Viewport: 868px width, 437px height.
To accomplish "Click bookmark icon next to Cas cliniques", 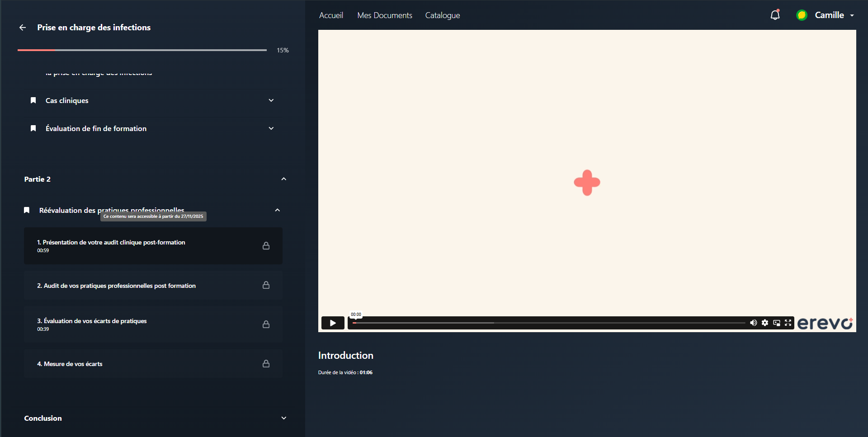I will click(33, 100).
